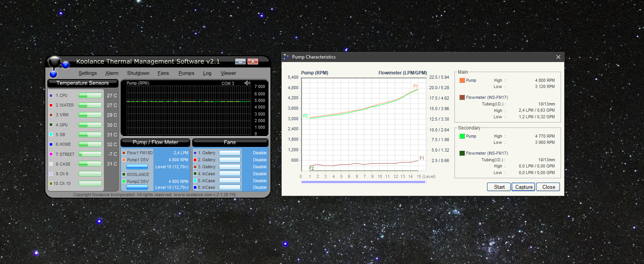
Task: Click the KOOLANCE color square
Action: click(124, 174)
